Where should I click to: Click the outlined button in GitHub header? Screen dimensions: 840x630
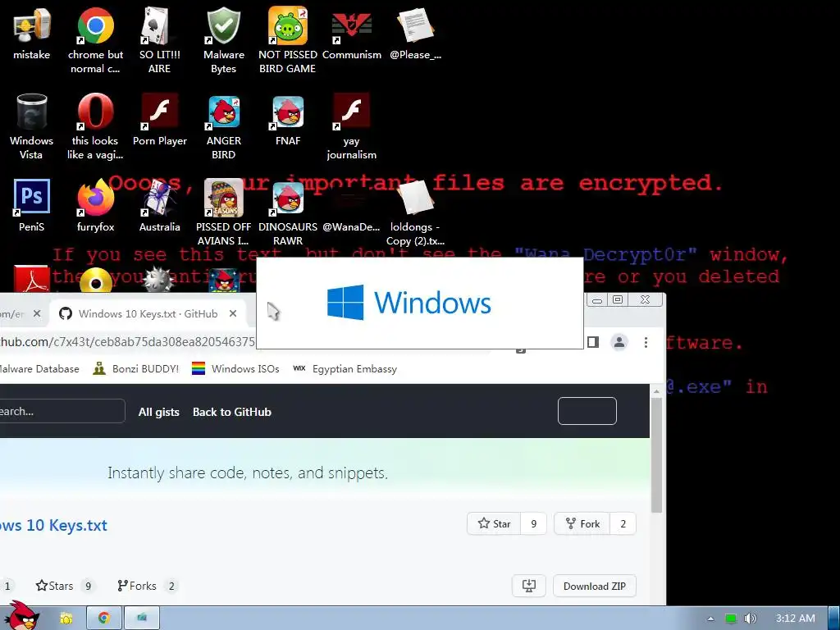tap(587, 411)
